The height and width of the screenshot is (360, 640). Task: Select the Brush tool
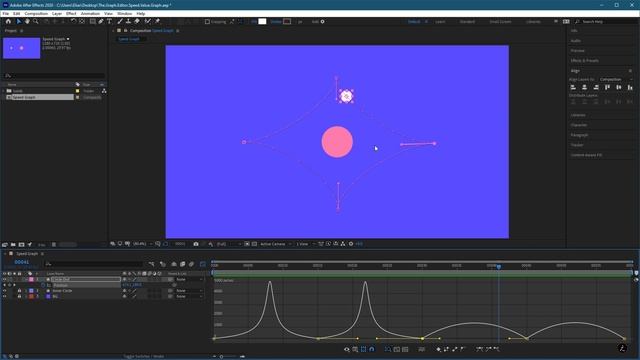pyautogui.click(x=120, y=21)
